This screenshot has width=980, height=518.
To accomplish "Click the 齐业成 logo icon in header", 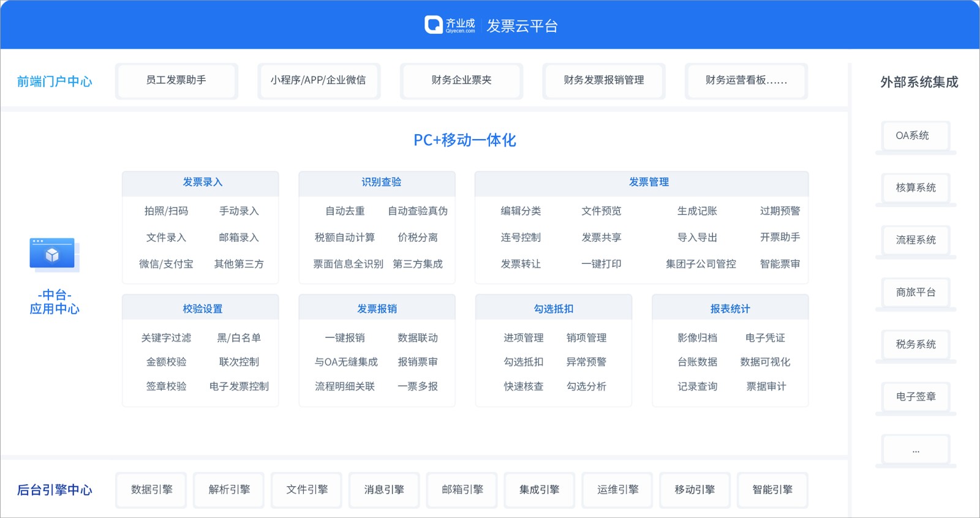I will coord(434,24).
